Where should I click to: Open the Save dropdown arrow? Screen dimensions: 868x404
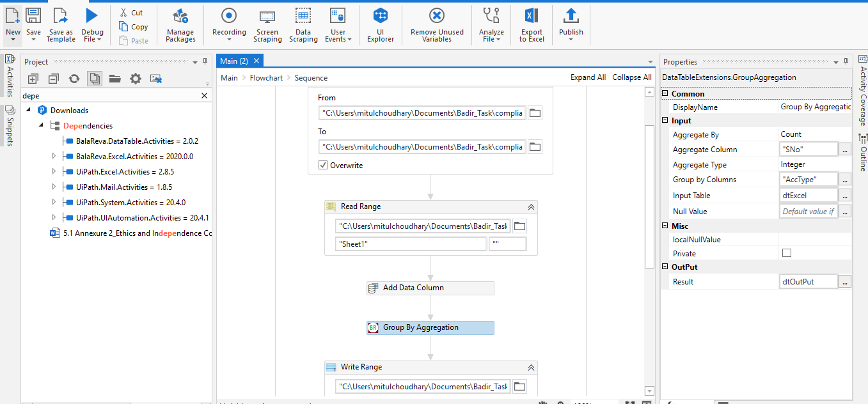[x=33, y=40]
